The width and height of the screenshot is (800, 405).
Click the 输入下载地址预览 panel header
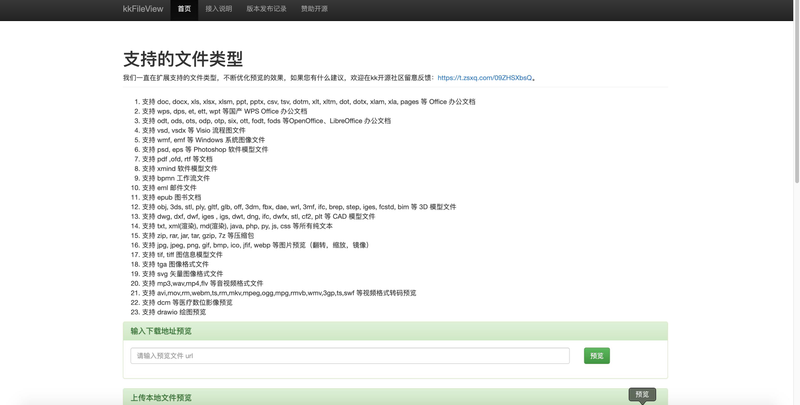395,331
